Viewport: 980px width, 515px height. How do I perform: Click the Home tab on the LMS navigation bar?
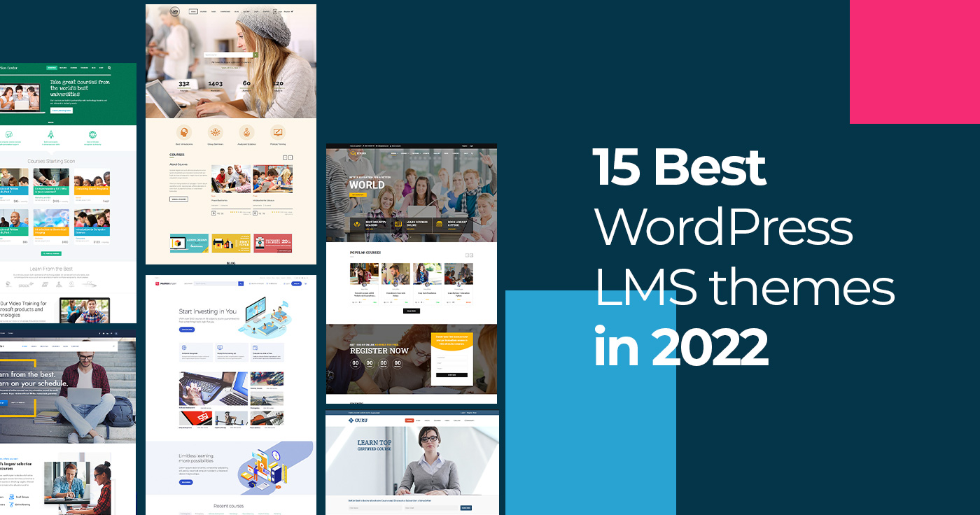point(193,11)
